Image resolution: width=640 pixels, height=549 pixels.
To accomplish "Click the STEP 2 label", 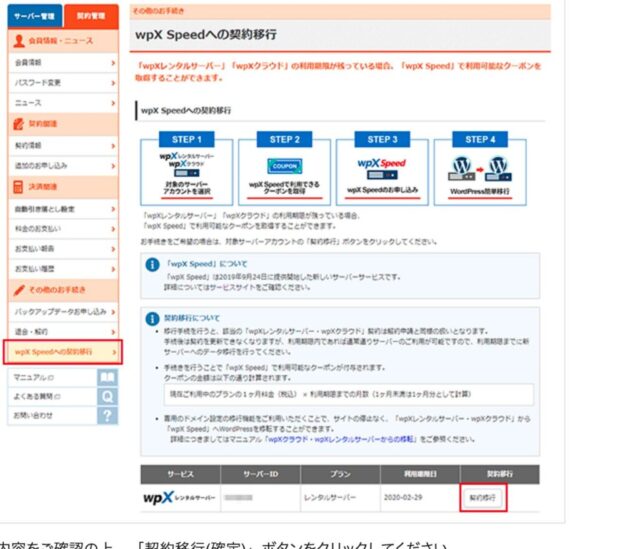I will click(284, 139).
